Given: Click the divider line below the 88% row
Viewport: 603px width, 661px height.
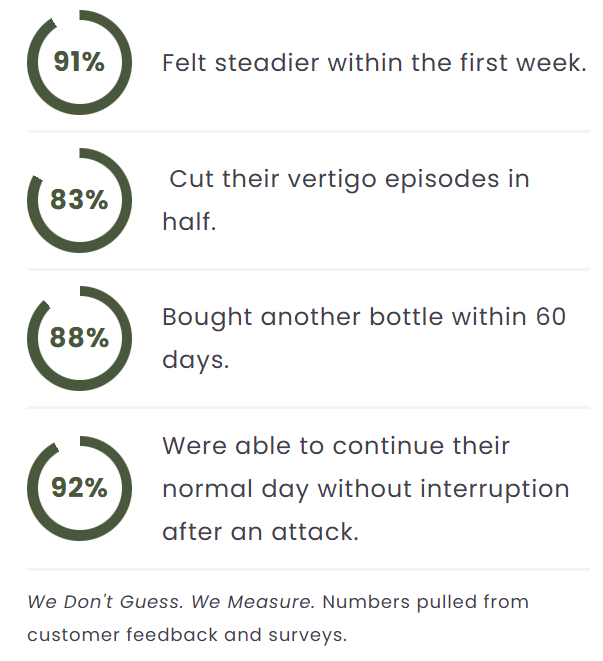Looking at the screenshot, I should 308,407.
